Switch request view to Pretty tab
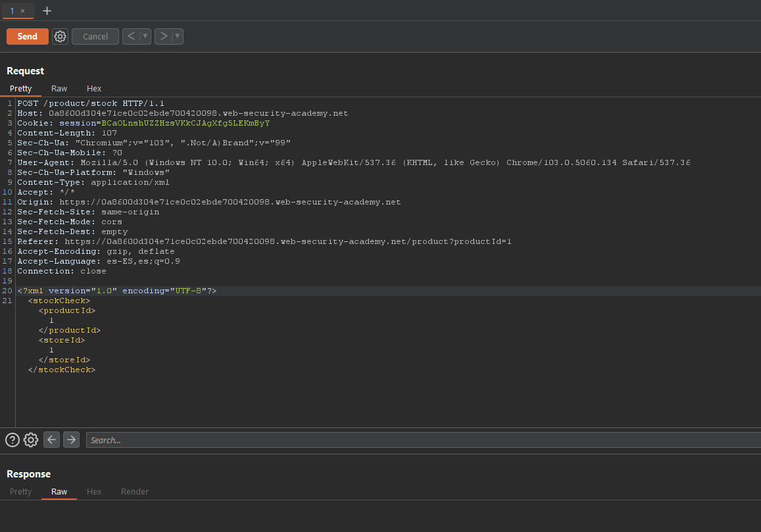This screenshot has height=532, width=761. (x=21, y=88)
